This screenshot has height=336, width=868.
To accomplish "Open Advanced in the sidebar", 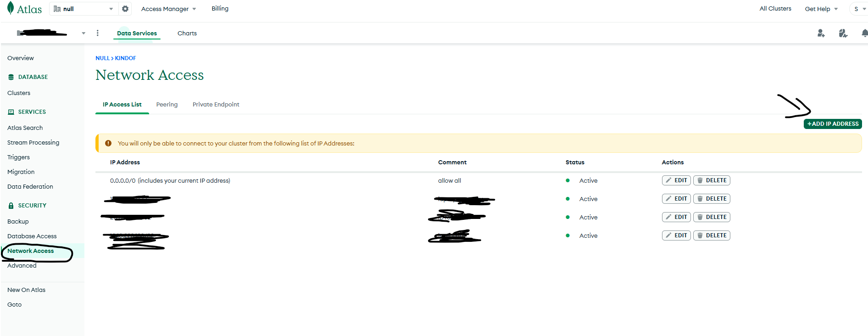I will point(22,266).
